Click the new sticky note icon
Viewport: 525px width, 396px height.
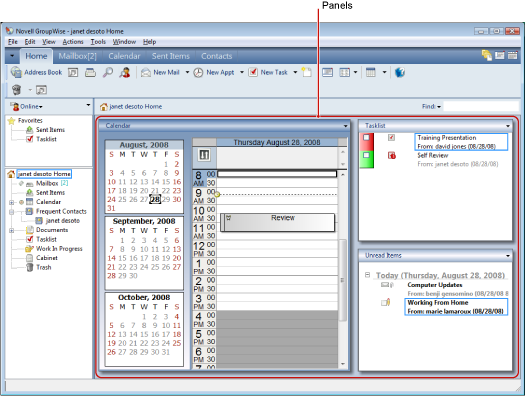pos(306,72)
